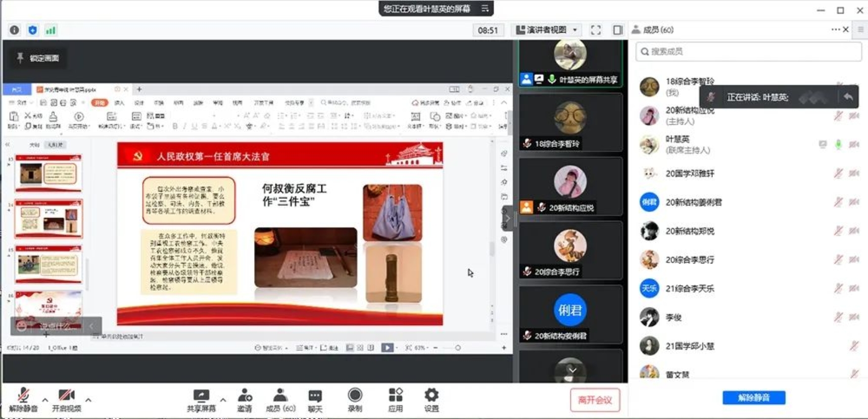
Task: Select member 20新结构郑悦 in list
Action: (x=748, y=231)
